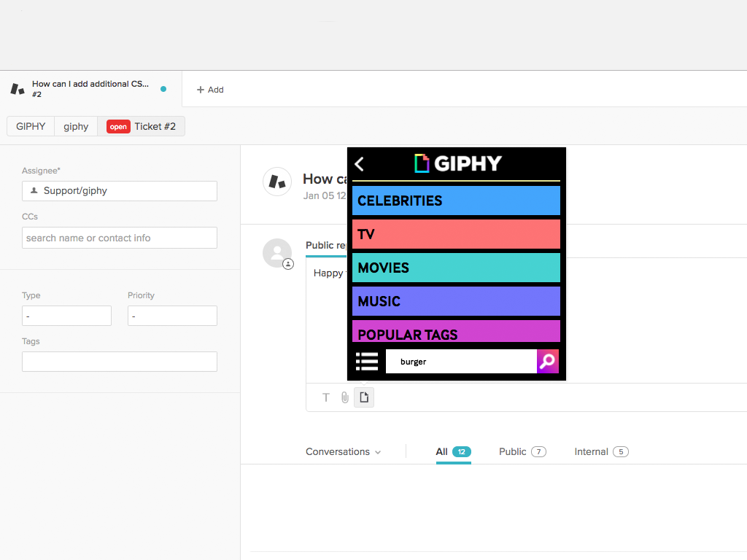Click the GIPHY logo in popup header
747x560 pixels.
click(x=457, y=163)
